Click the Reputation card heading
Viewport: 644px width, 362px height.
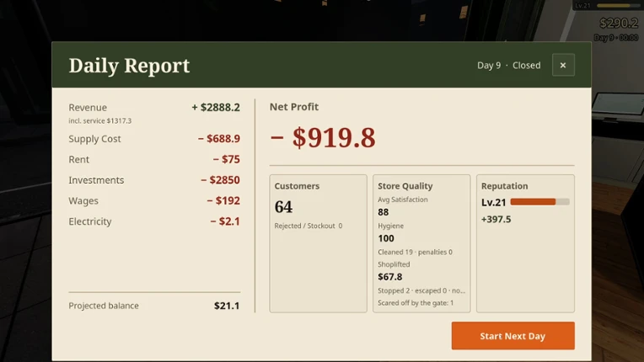504,186
